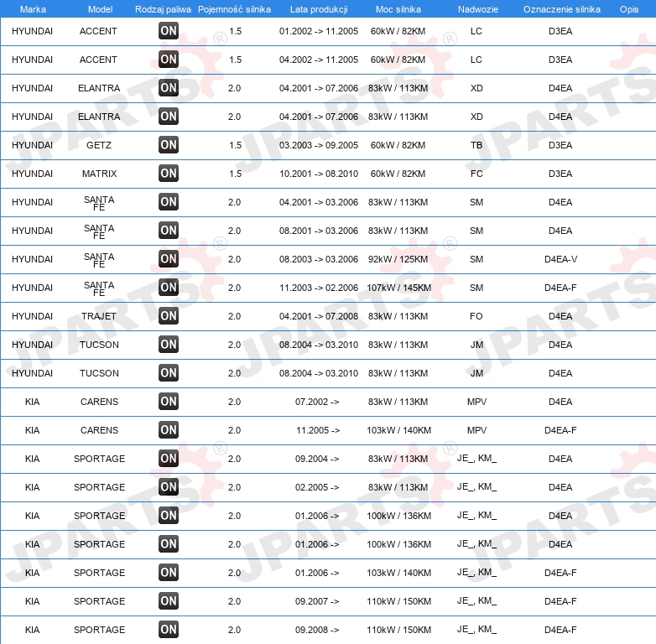The image size is (656, 644).
Task: Select production years 10.2001 -> 08.2010
Action: pos(319,174)
